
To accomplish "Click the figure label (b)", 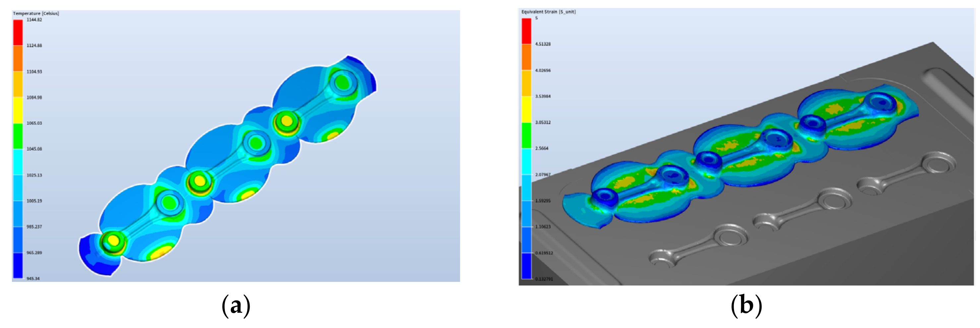I will (746, 305).
